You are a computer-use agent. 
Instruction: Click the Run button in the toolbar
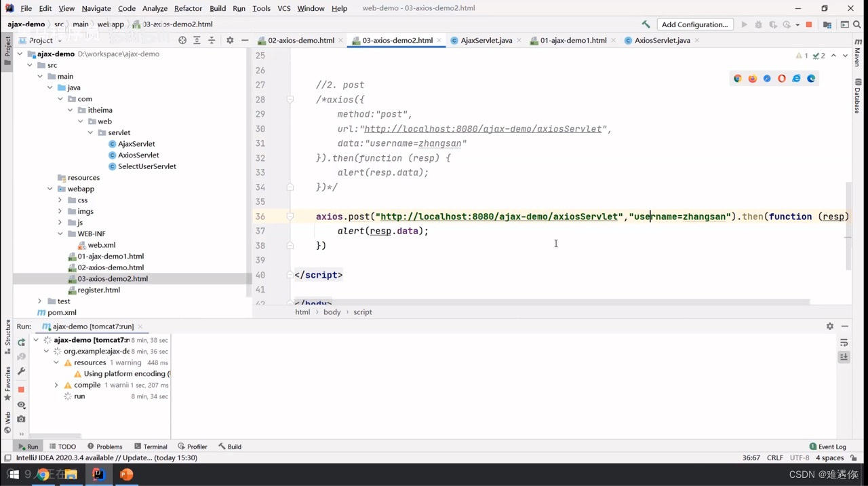(744, 24)
